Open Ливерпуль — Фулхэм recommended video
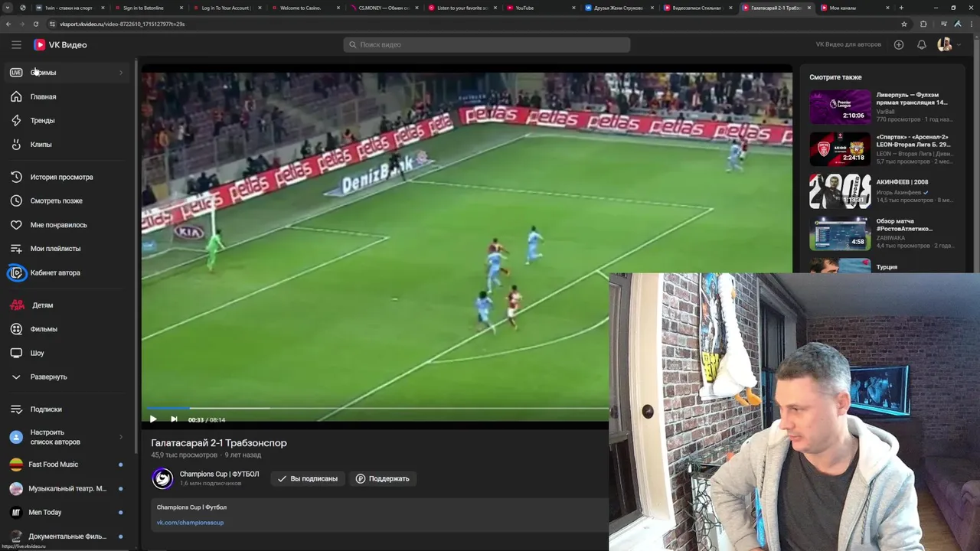Viewport: 980px width, 551px height. [x=883, y=107]
